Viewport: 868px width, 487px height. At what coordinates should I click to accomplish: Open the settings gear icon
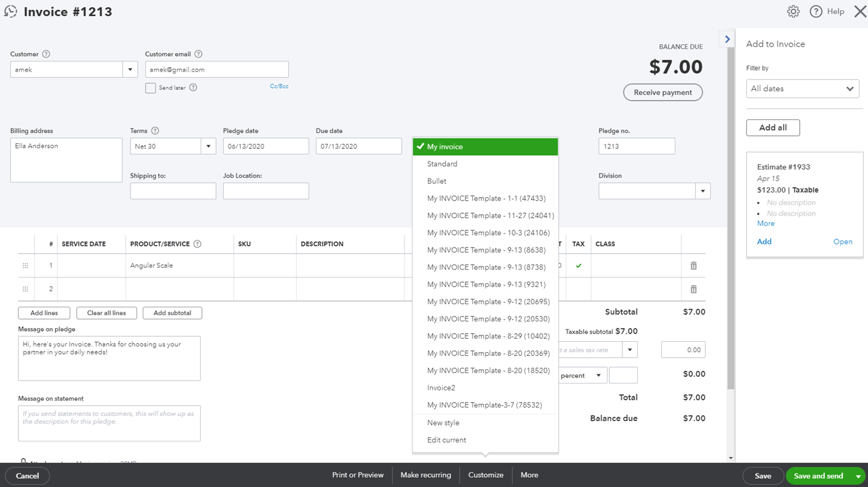(x=793, y=11)
